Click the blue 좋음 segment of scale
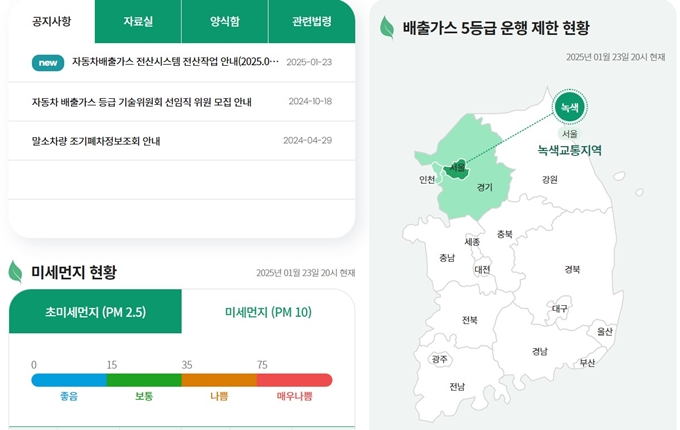The height and width of the screenshot is (430, 680). [x=69, y=380]
